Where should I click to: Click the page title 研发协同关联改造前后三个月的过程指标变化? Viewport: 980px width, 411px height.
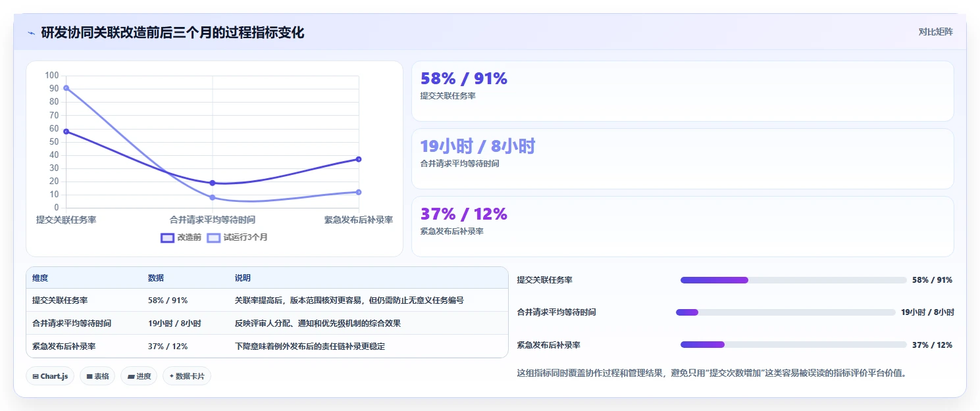click(172, 33)
